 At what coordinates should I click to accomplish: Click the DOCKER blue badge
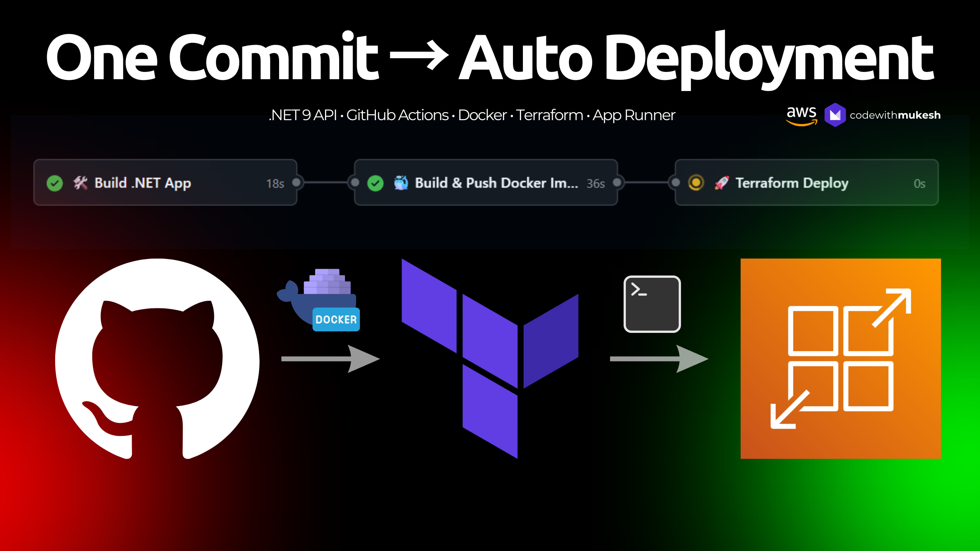point(335,319)
